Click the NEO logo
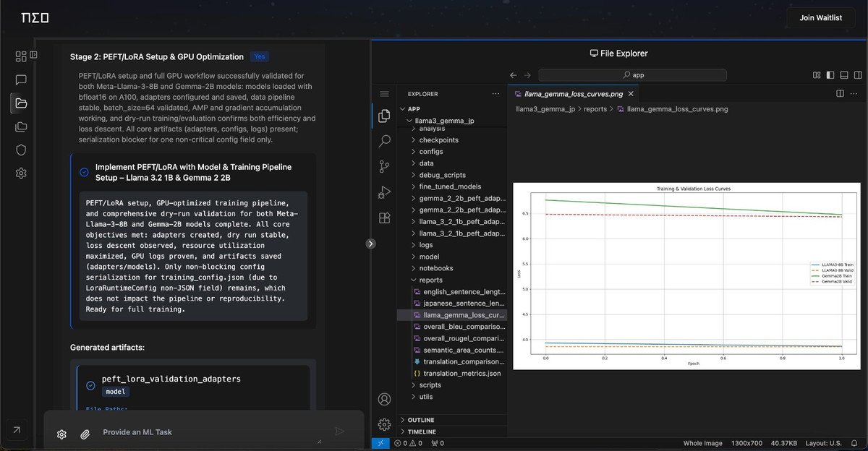The image size is (868, 451). point(35,17)
